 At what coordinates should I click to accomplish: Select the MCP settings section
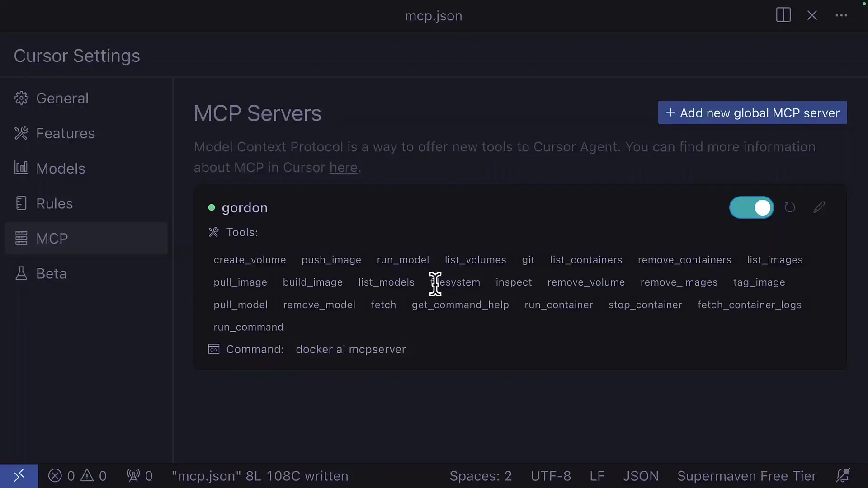tap(86, 238)
